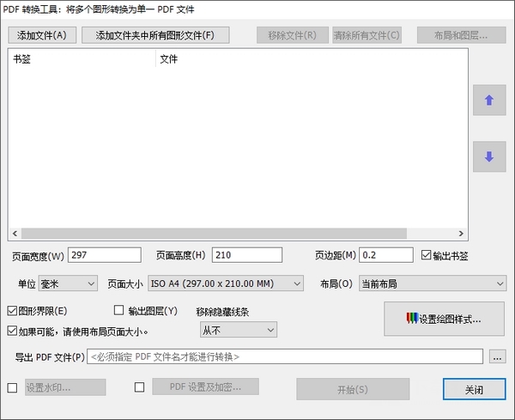515x420 pixels.
Task: Click the 关闭 button
Action: [x=475, y=389]
